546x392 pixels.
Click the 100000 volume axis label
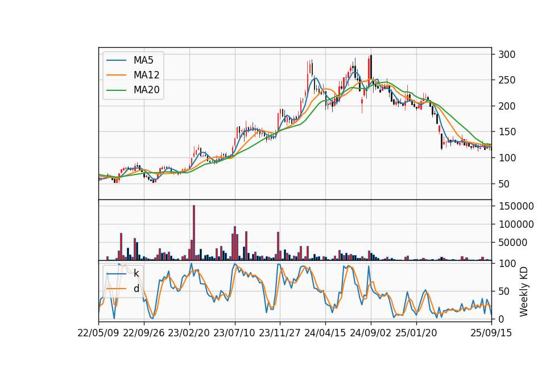(516, 224)
